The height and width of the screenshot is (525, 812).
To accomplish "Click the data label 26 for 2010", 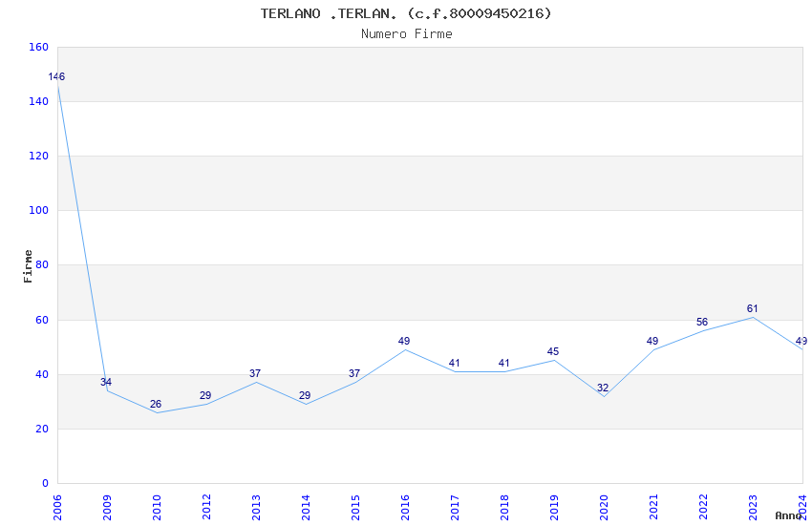I will (x=156, y=404).
